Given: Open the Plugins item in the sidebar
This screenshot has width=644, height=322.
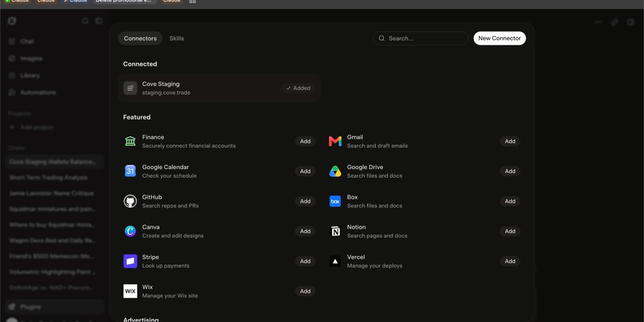Looking at the screenshot, I should pos(54,307).
